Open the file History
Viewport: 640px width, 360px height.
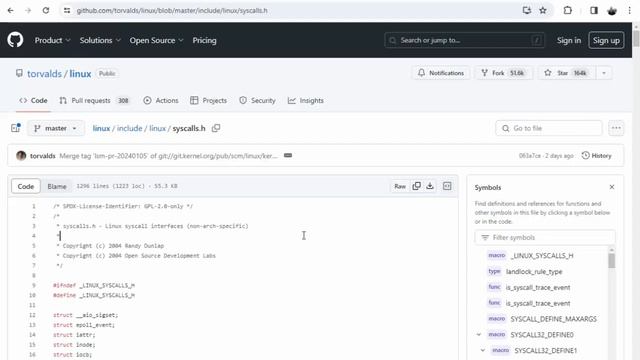pyautogui.click(x=596, y=156)
